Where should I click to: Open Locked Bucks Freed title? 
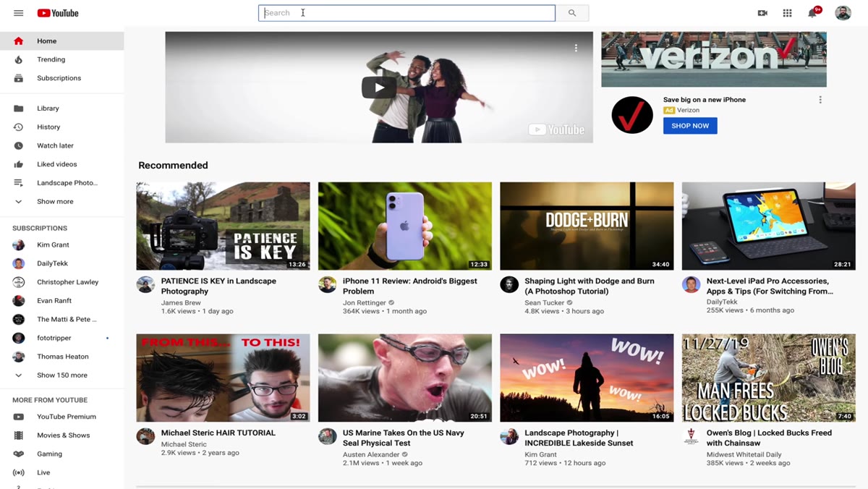[x=769, y=438]
